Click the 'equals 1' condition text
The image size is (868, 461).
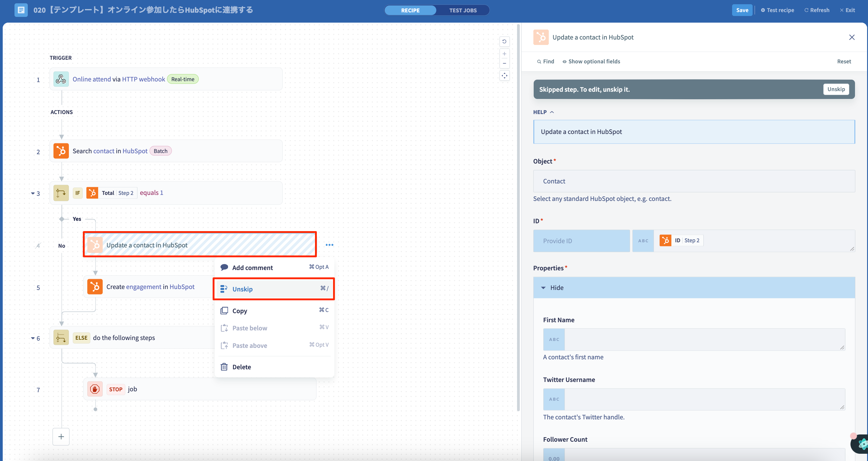point(152,193)
